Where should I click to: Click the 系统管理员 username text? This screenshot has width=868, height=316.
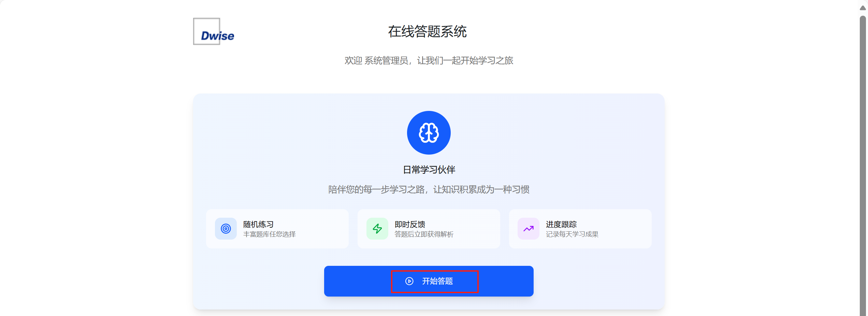coord(386,61)
